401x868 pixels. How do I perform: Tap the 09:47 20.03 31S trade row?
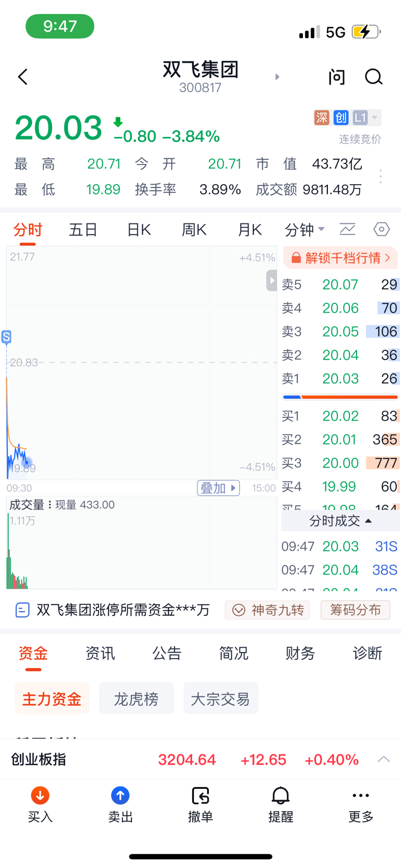click(x=340, y=546)
